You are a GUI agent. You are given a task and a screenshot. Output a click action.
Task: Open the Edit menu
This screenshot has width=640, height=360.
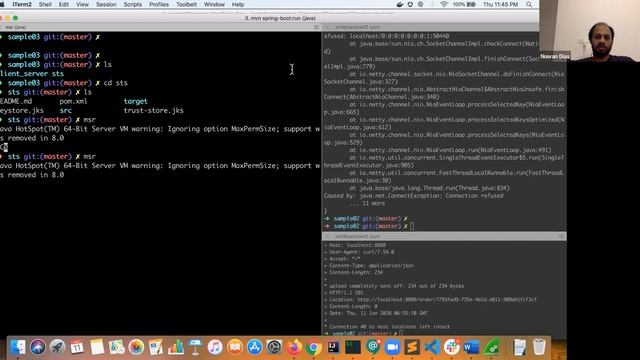coord(64,4)
